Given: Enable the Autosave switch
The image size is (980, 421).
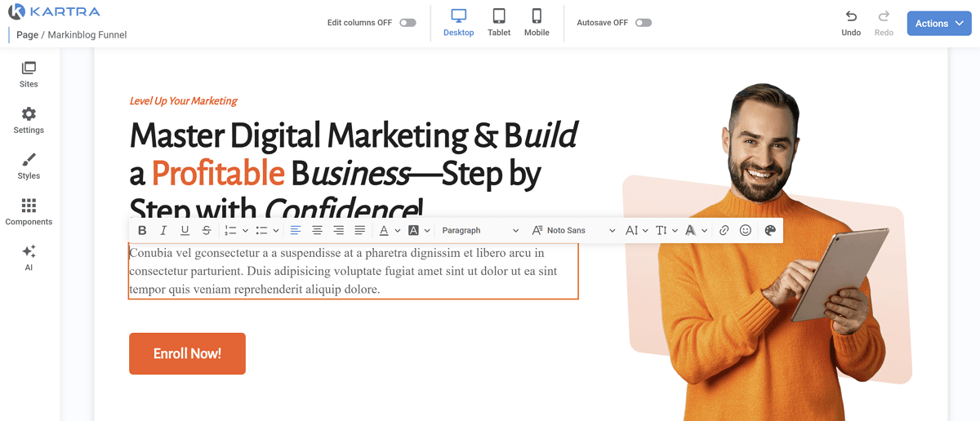Looking at the screenshot, I should click(644, 23).
